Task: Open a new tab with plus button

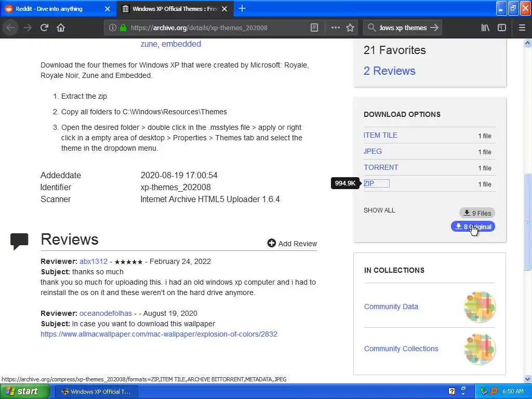Action: click(x=242, y=8)
